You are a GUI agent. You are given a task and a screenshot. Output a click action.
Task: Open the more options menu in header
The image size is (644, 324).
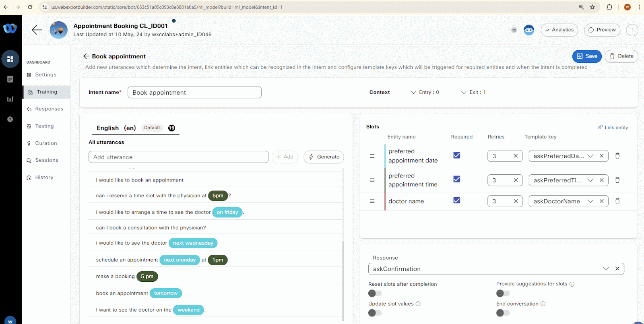point(632,30)
